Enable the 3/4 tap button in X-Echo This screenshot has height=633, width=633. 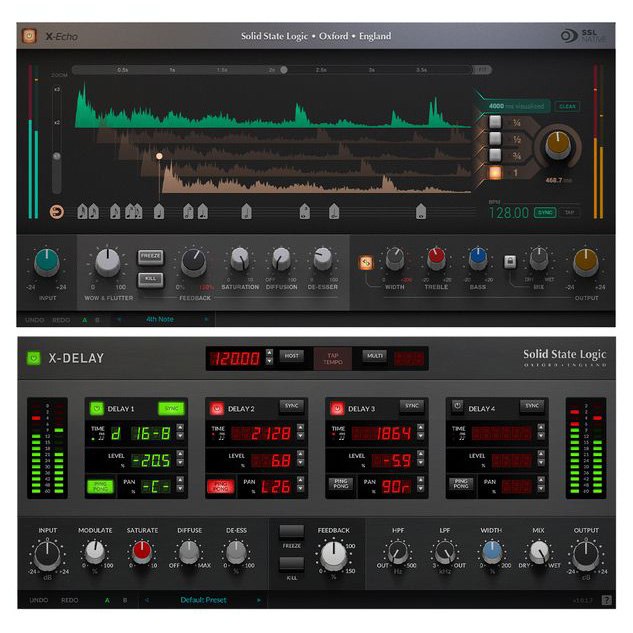tap(495, 155)
